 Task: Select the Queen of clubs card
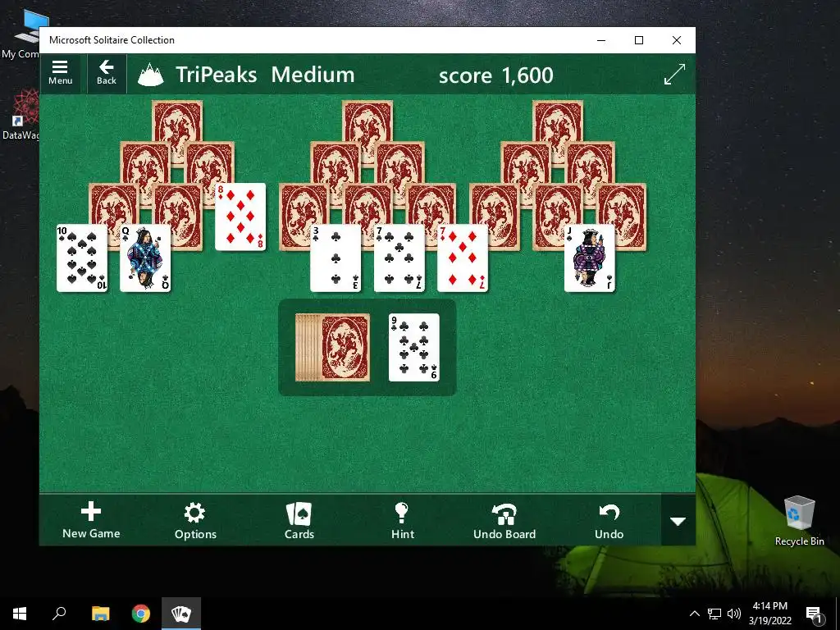point(145,258)
